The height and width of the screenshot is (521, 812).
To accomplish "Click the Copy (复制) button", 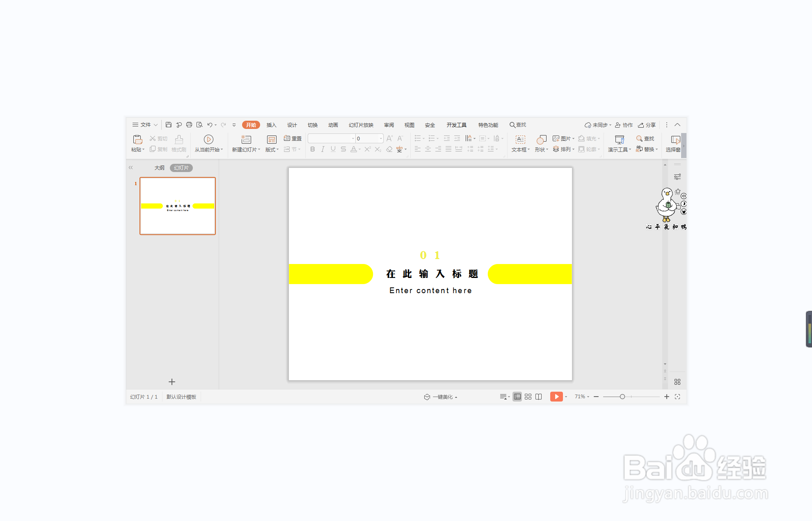I will click(158, 149).
